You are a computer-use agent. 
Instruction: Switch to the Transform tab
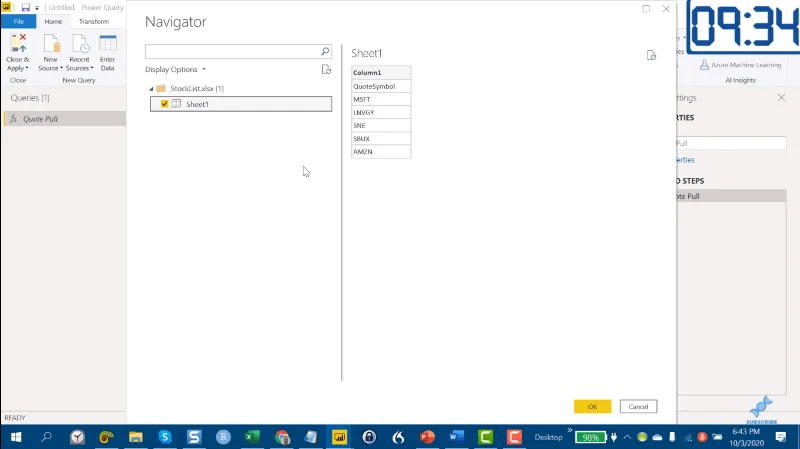[94, 21]
